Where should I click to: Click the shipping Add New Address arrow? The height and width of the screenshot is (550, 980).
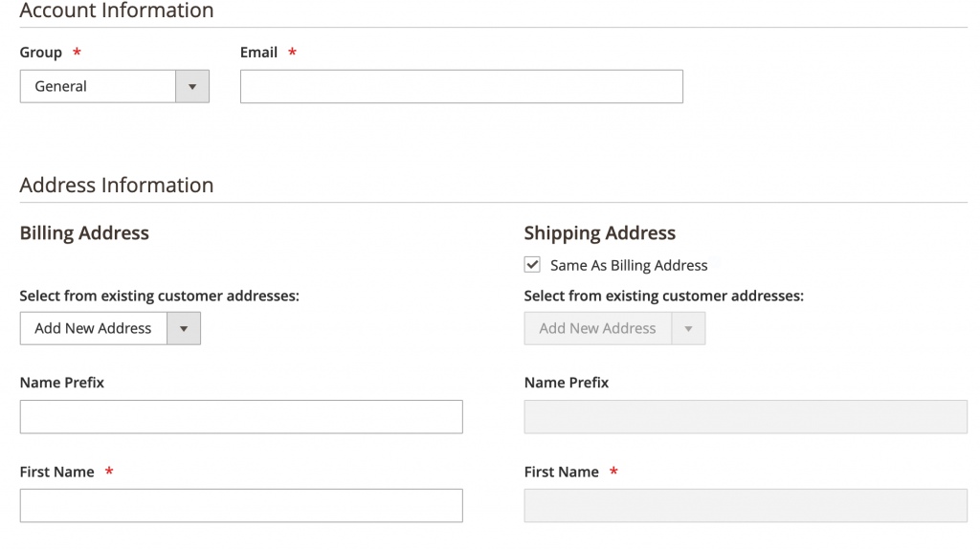pos(688,328)
